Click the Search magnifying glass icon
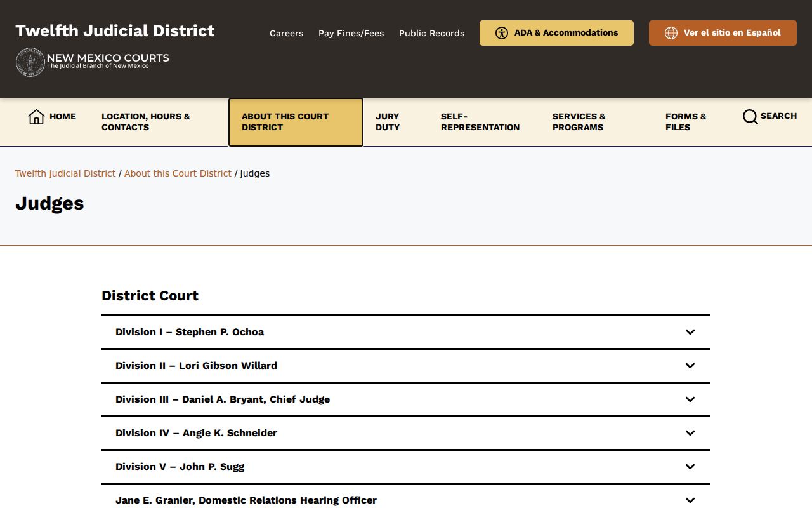 (750, 117)
